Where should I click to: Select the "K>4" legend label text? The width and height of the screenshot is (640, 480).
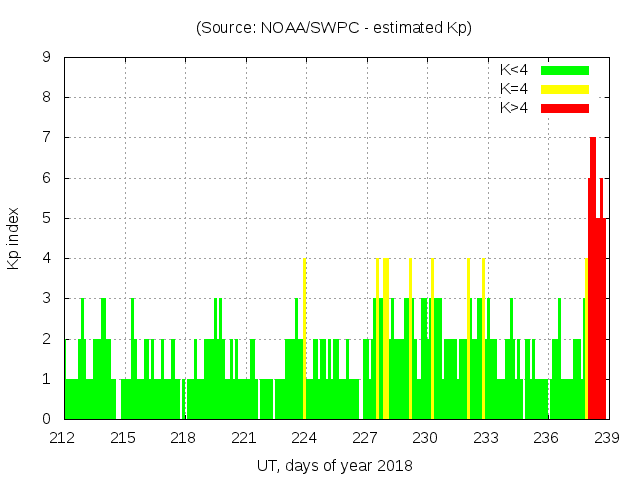click(514, 108)
